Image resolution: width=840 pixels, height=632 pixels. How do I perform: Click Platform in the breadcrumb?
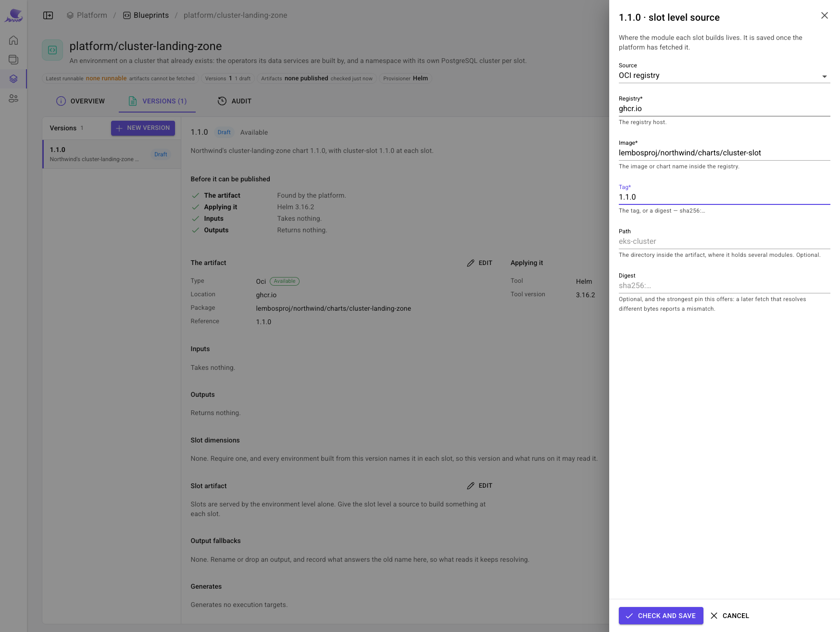coord(87,15)
